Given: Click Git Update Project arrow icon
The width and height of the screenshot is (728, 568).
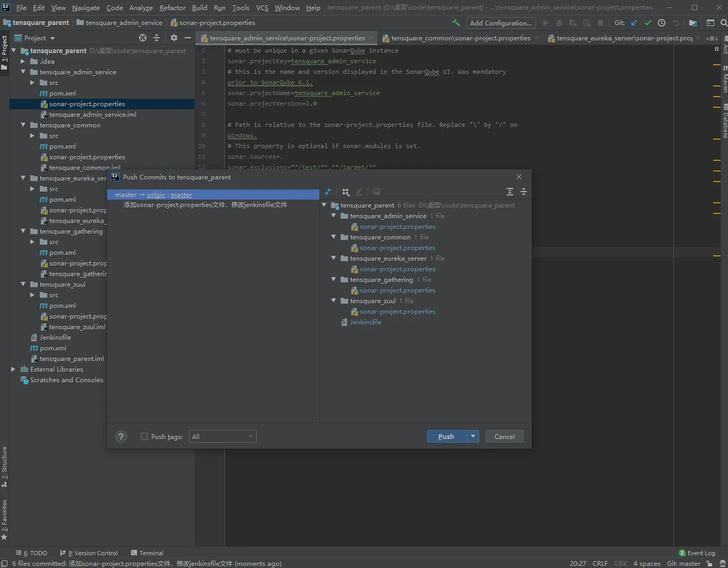Looking at the screenshot, I should pos(634,23).
